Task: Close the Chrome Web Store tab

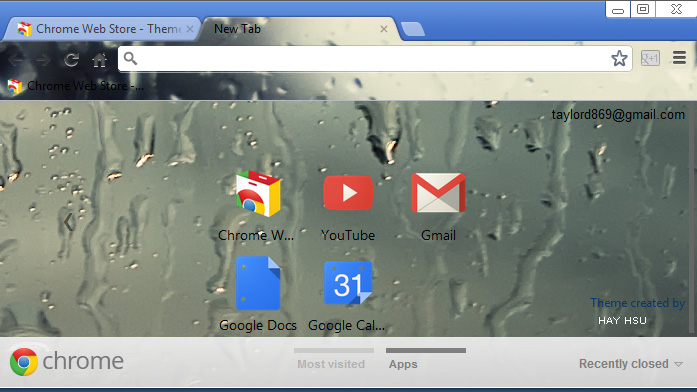Action: click(190, 29)
